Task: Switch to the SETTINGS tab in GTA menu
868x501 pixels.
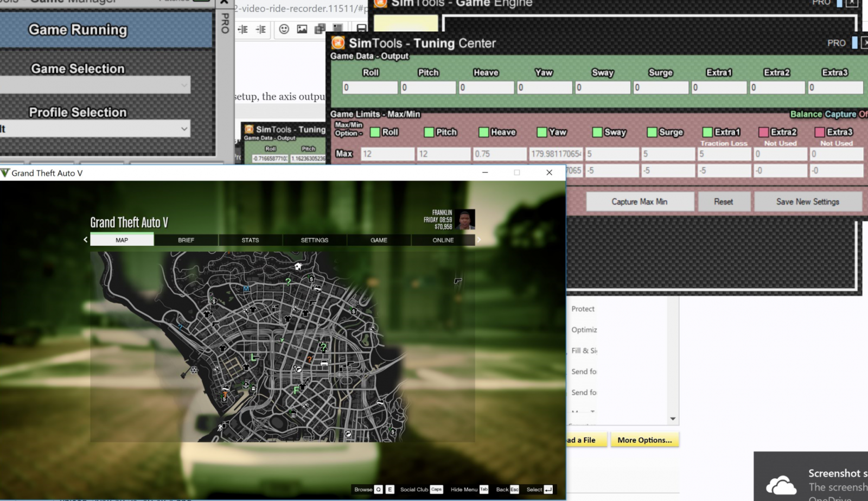Action: tap(315, 240)
